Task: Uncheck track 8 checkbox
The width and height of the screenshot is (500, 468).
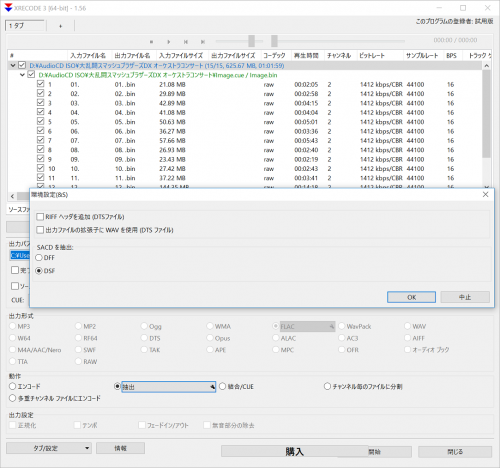Action: pyautogui.click(x=40, y=149)
